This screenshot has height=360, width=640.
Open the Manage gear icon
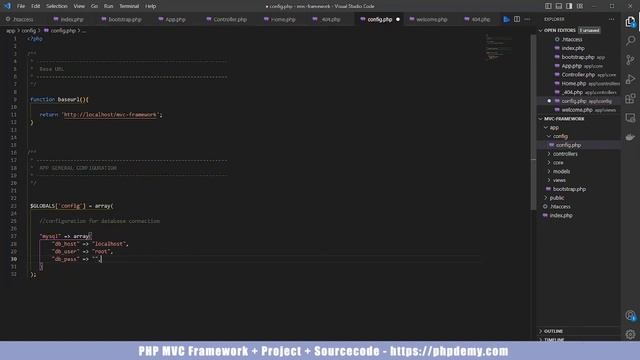point(630,334)
